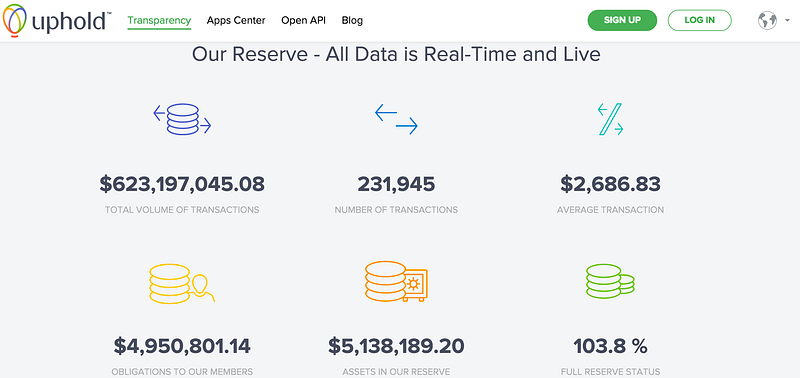Click the orange coins and safe icon
800x378 pixels.
tap(396, 282)
